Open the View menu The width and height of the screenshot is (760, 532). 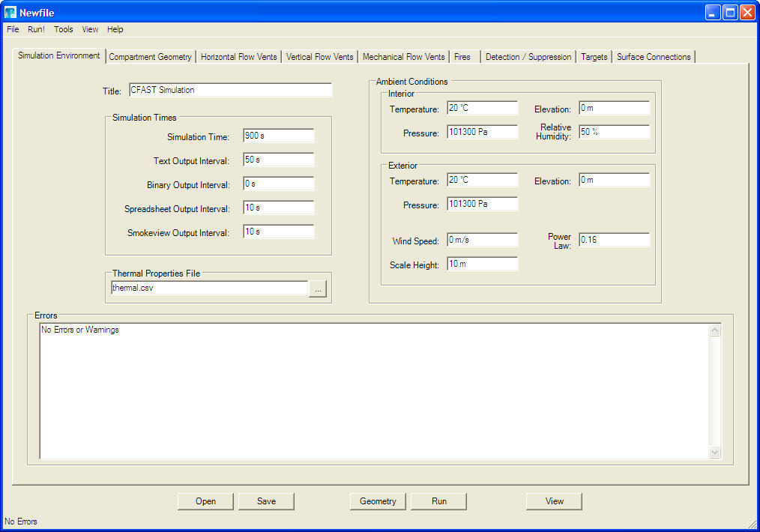click(90, 29)
